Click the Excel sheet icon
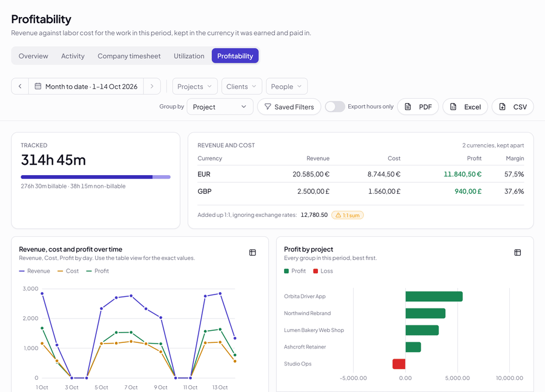 (x=453, y=107)
